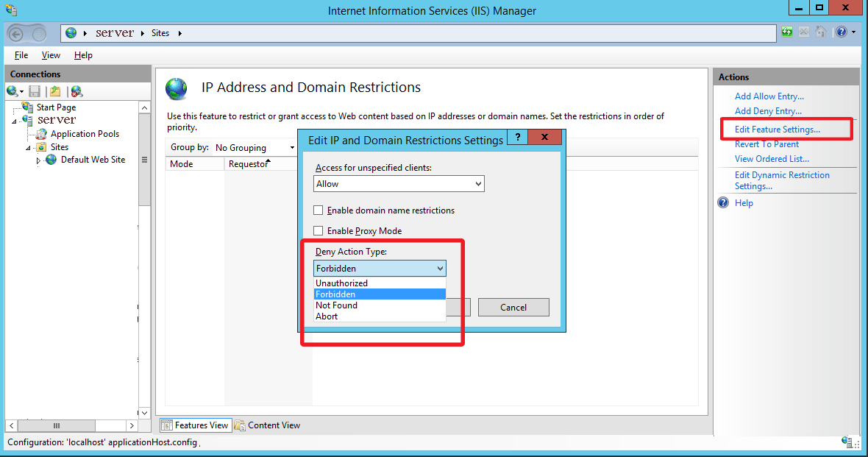Click Edit Dynamic Restriction Settings link
Viewport: 868px width, 457px height.
click(782, 180)
